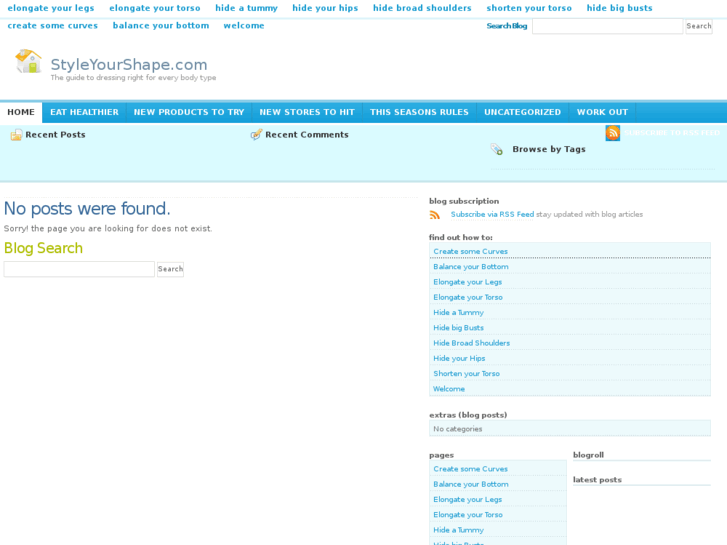Open Balance your Bottom under pages
This screenshot has width=727, height=545.
click(x=471, y=484)
